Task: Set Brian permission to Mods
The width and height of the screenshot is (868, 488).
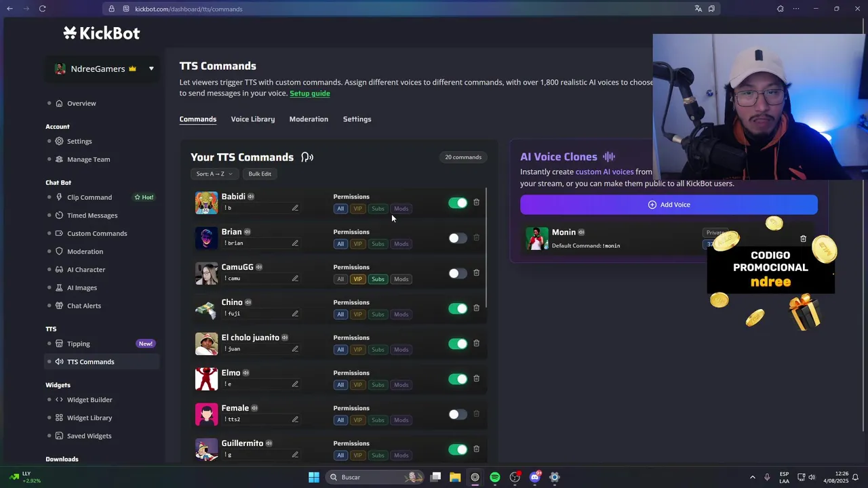Action: pos(401,244)
